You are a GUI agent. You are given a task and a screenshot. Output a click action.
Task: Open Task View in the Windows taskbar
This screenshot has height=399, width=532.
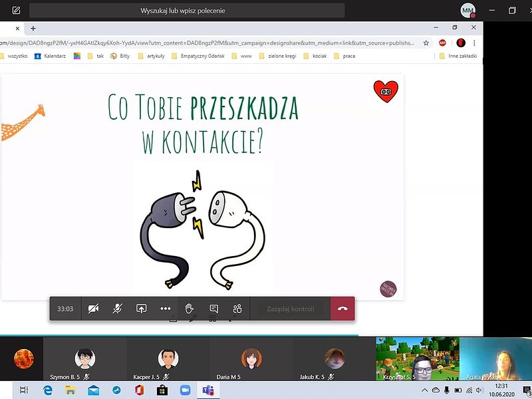coord(24,390)
